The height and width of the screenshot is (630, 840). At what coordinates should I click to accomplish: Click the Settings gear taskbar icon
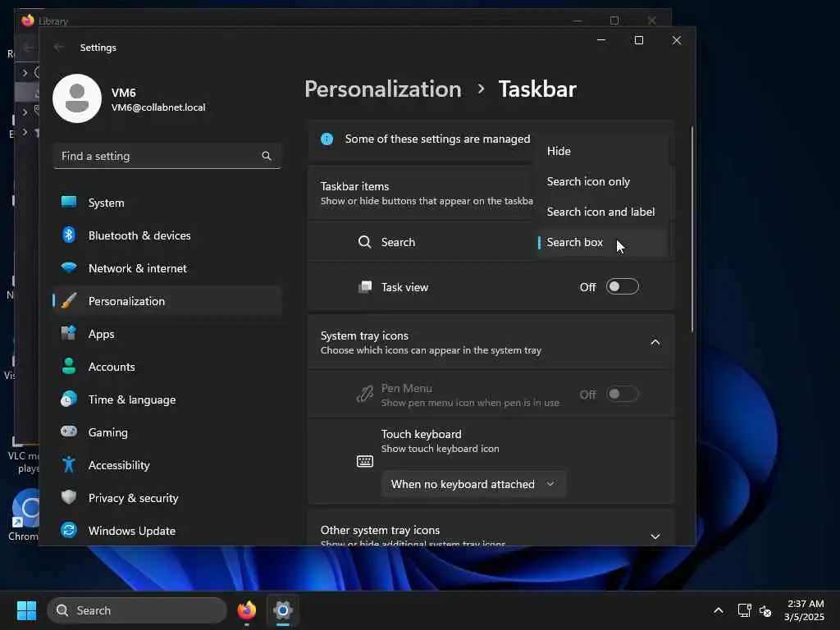283,610
